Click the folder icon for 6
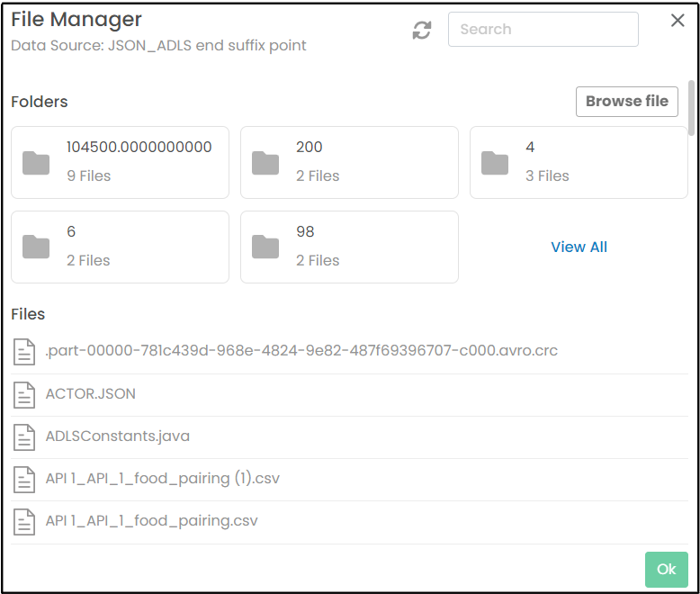 coord(36,247)
